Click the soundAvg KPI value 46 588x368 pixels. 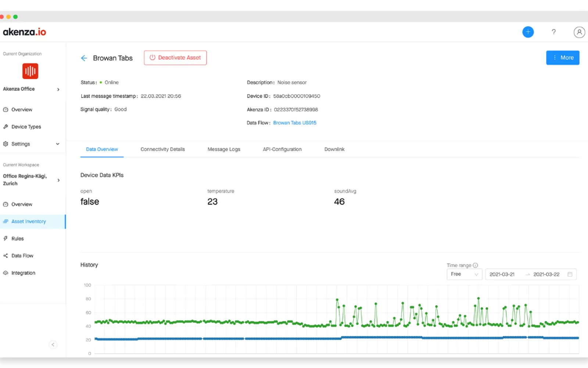(339, 202)
